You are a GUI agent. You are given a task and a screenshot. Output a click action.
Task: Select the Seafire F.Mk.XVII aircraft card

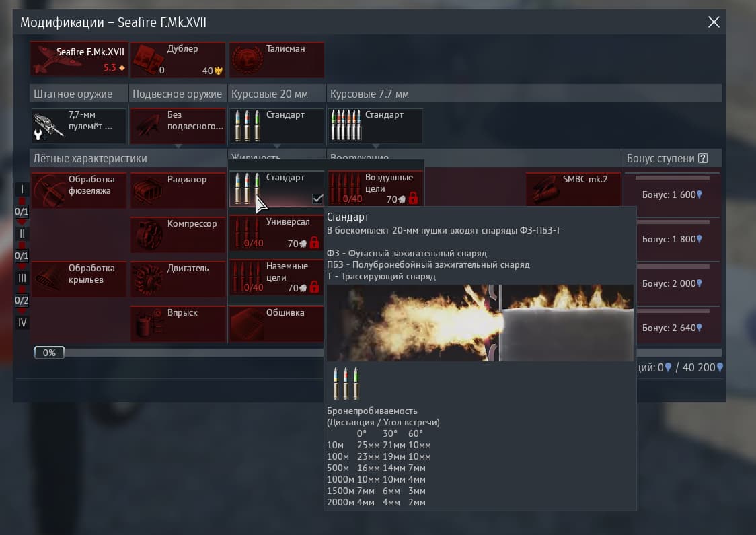click(79, 59)
